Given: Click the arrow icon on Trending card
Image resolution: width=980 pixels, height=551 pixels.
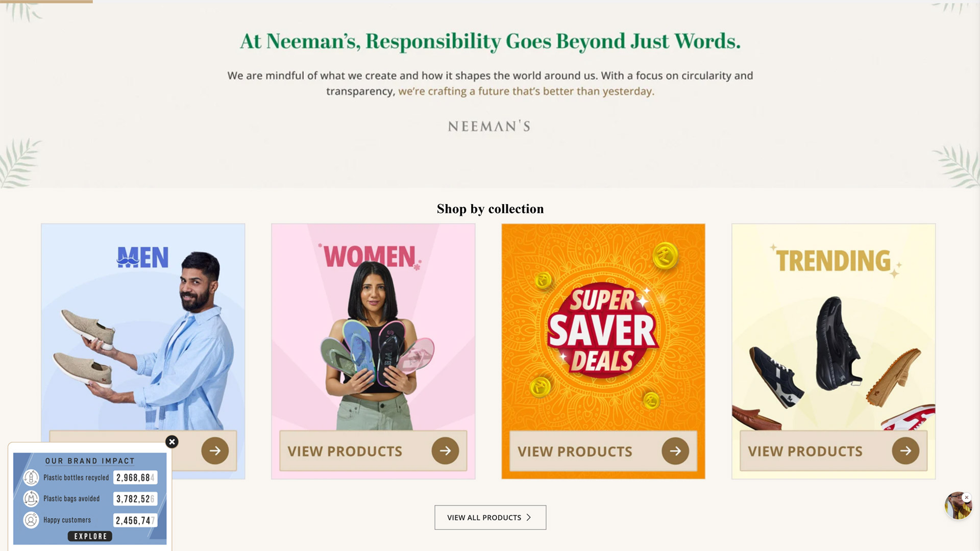Looking at the screenshot, I should 905,450.
